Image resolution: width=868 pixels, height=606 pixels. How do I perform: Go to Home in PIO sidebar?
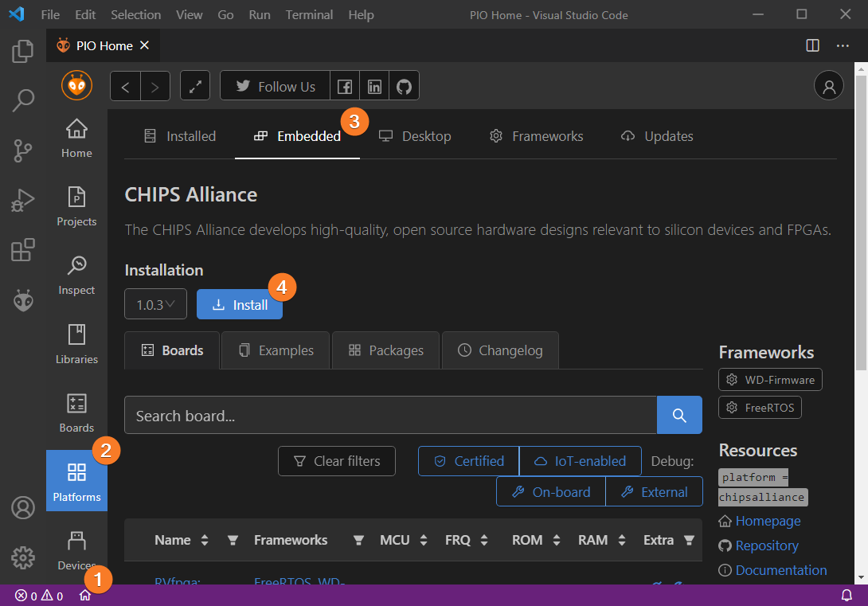(76, 139)
